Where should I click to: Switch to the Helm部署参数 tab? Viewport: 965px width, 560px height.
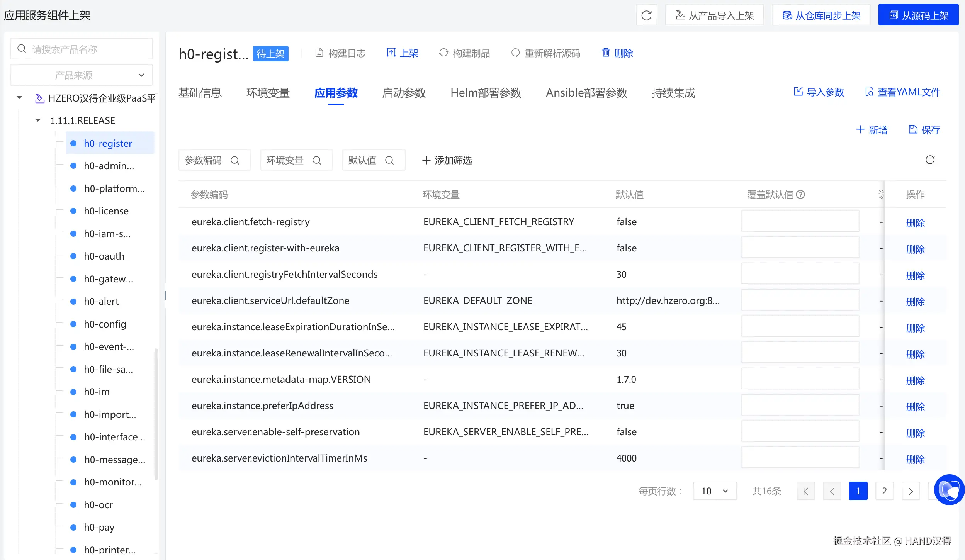(x=486, y=93)
